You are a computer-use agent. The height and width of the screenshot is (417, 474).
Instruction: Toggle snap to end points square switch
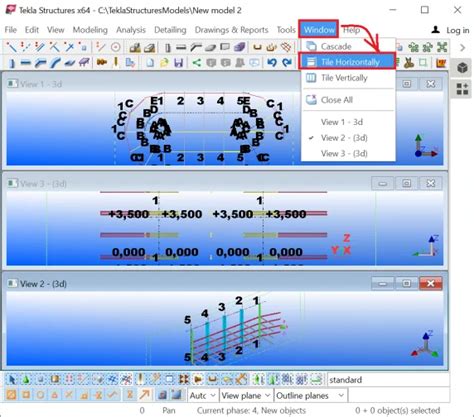26,395
